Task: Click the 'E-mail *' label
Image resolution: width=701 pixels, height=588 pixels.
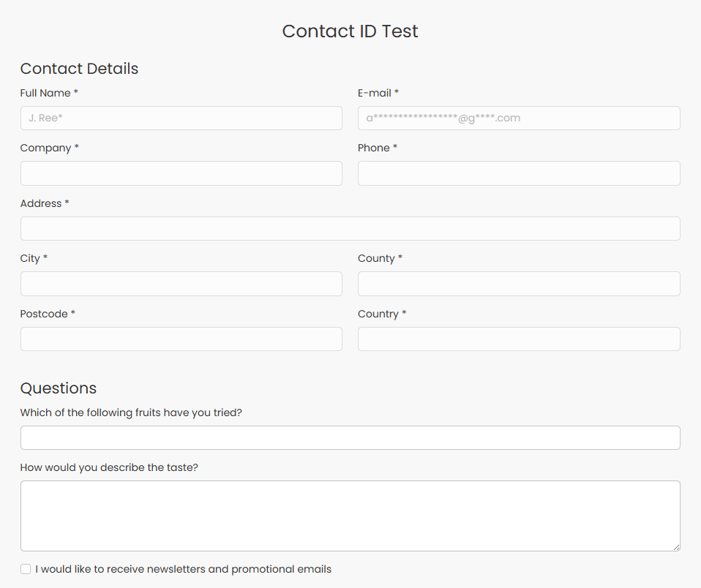Action: (x=378, y=93)
